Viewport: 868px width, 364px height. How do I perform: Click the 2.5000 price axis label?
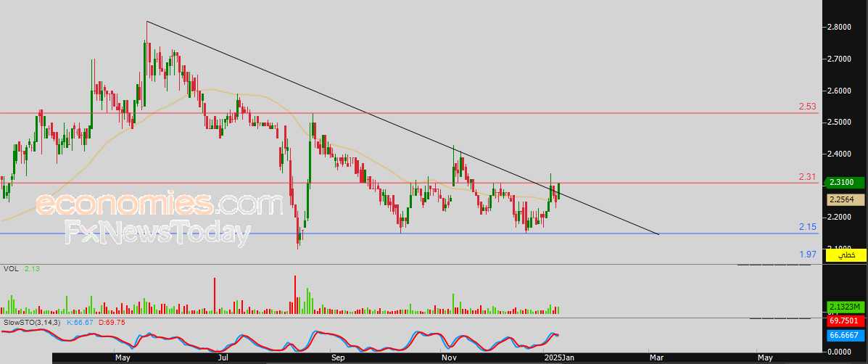[x=840, y=122]
